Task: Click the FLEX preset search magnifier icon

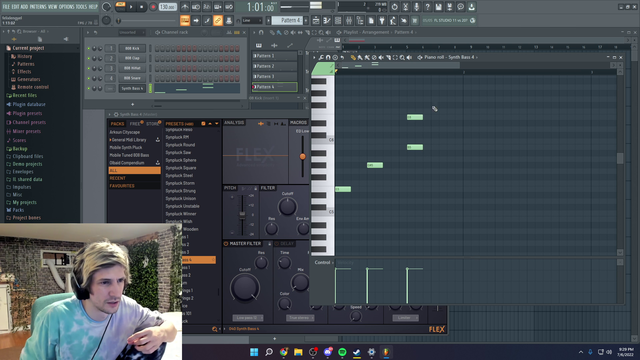Action: point(215,329)
